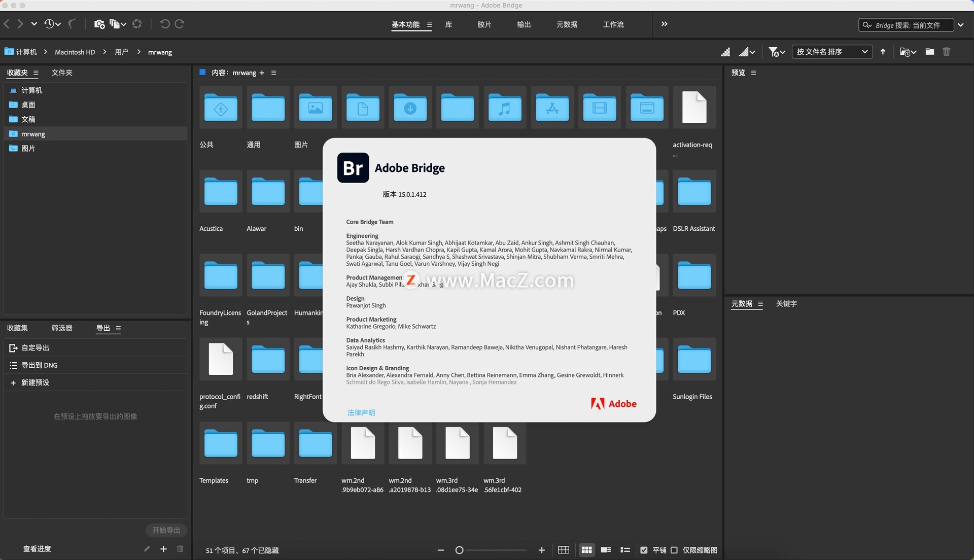Click 查看进度 at the bottom
This screenshot has height=560, width=974.
point(37,549)
